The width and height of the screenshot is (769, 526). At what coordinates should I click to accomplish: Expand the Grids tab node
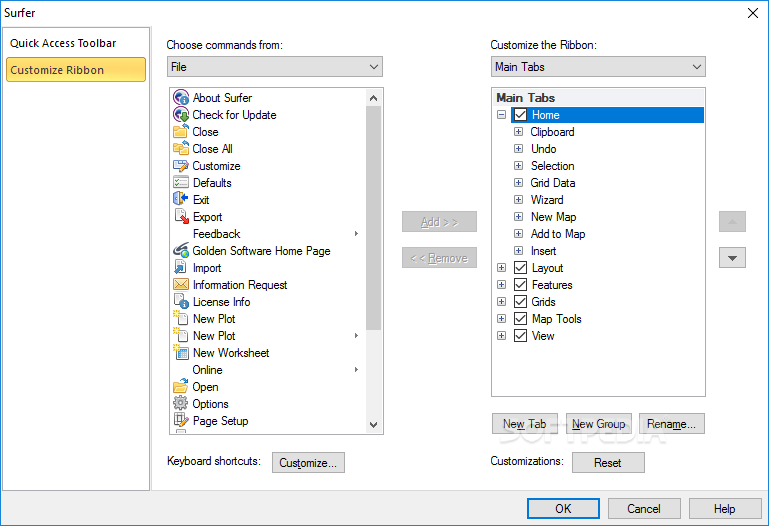tap(501, 301)
